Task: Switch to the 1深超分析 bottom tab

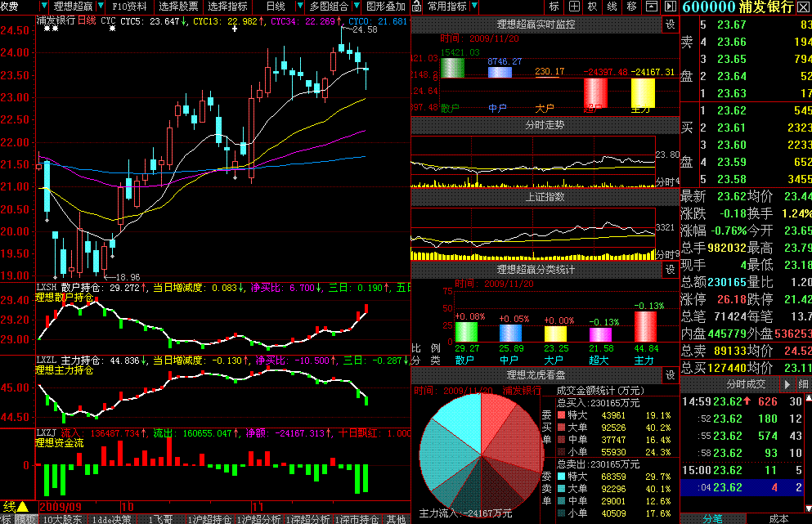Action: [x=307, y=519]
